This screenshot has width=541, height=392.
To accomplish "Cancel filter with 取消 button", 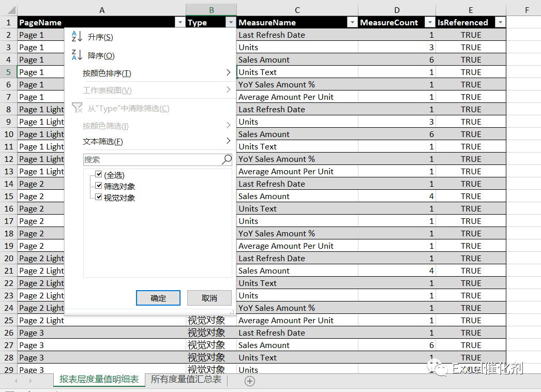I will [209, 298].
